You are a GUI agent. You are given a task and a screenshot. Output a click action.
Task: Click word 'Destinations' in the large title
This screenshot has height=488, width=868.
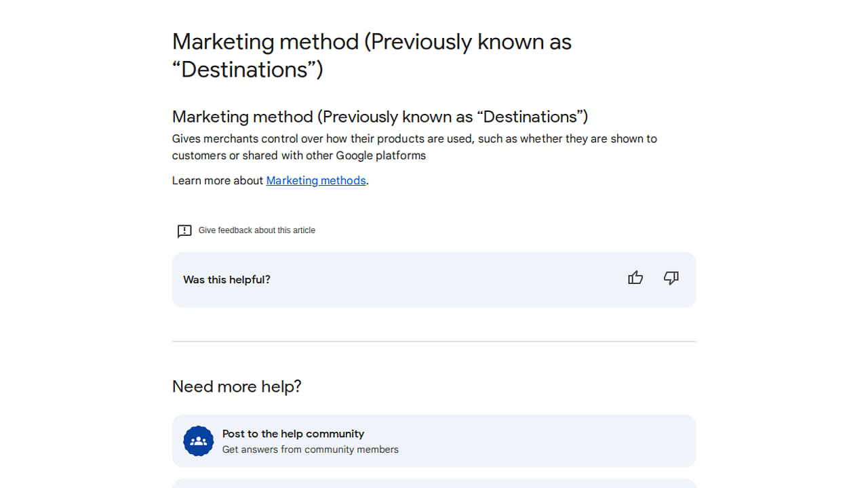[x=251, y=69]
